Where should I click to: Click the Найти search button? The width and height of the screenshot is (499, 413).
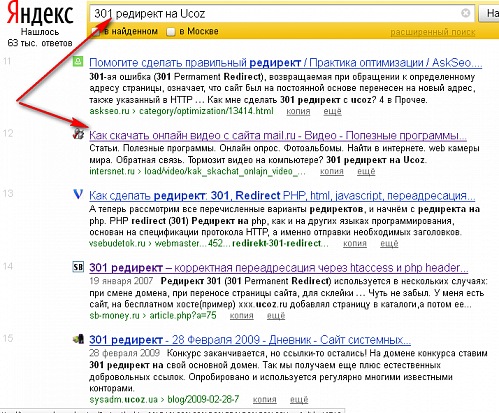[x=489, y=13]
